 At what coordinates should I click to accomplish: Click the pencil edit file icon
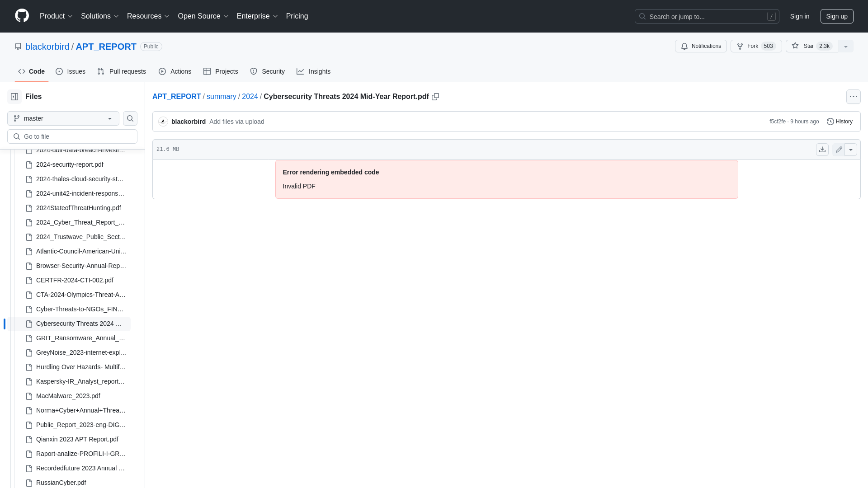tap(839, 150)
